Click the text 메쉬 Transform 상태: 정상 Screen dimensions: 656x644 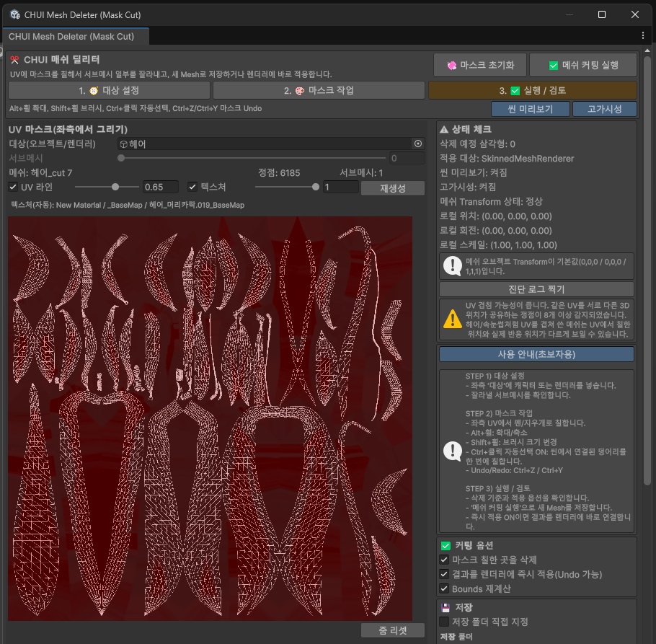(x=491, y=202)
